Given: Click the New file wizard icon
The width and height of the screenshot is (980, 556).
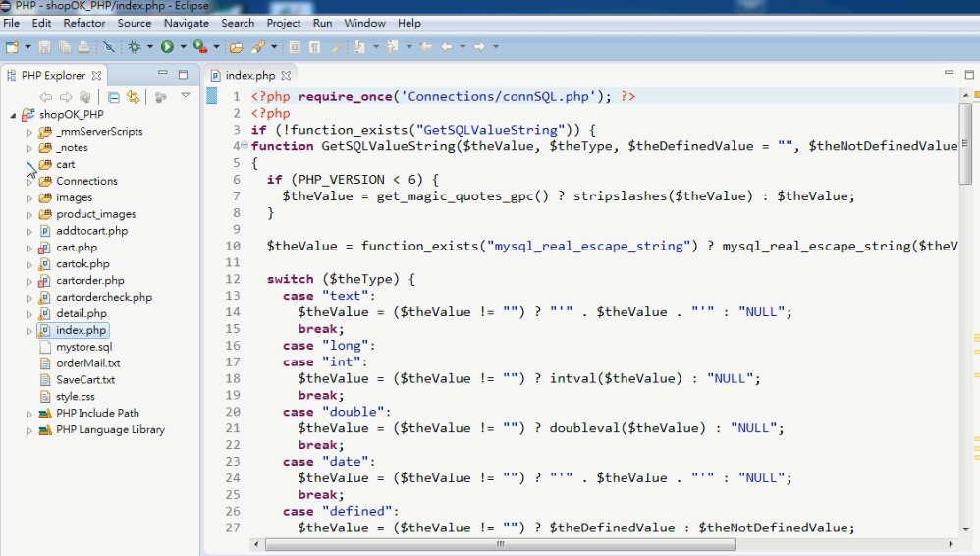Looking at the screenshot, I should click(x=12, y=47).
